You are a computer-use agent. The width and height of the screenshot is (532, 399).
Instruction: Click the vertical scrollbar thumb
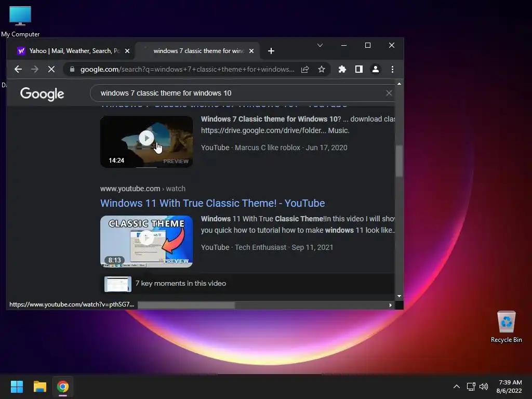click(399, 161)
